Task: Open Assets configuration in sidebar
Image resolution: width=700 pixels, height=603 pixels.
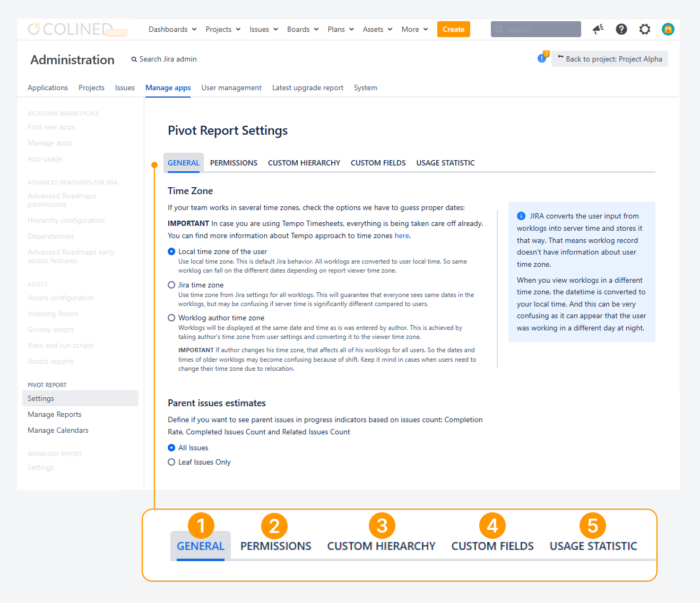Action: (x=61, y=298)
